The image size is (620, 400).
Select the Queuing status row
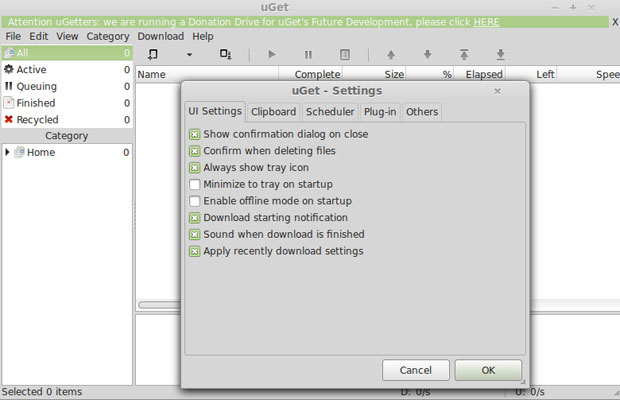[x=67, y=86]
